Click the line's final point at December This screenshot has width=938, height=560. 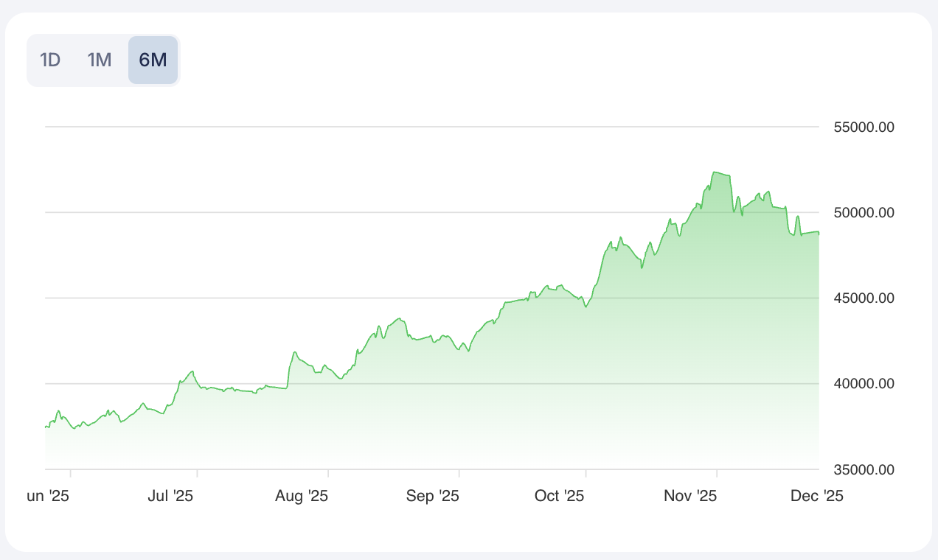click(819, 234)
